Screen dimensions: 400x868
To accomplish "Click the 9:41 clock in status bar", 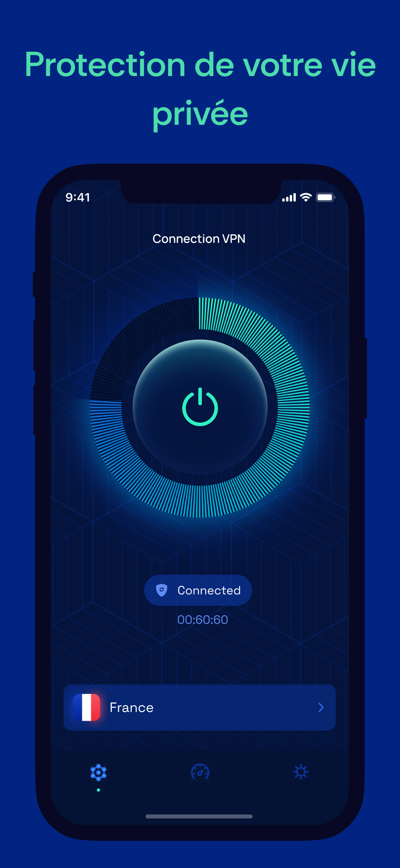I will pos(78,197).
